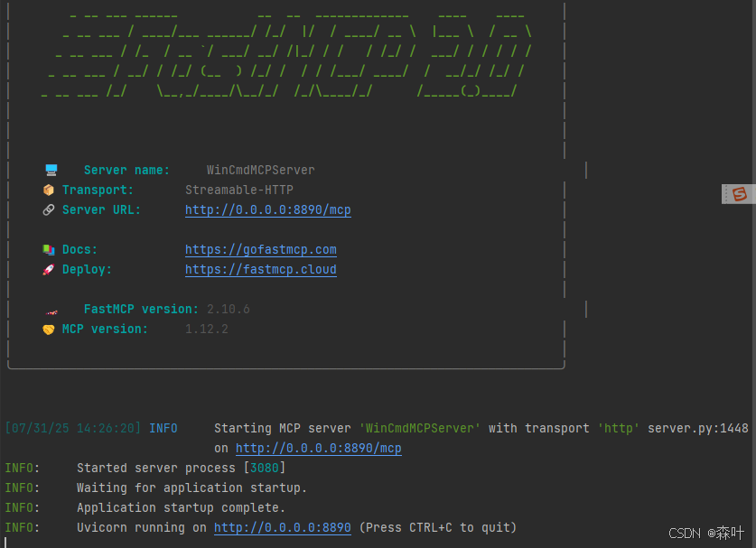756x548 pixels.
Task: Click the 'Transport:' label
Action: click(x=98, y=190)
